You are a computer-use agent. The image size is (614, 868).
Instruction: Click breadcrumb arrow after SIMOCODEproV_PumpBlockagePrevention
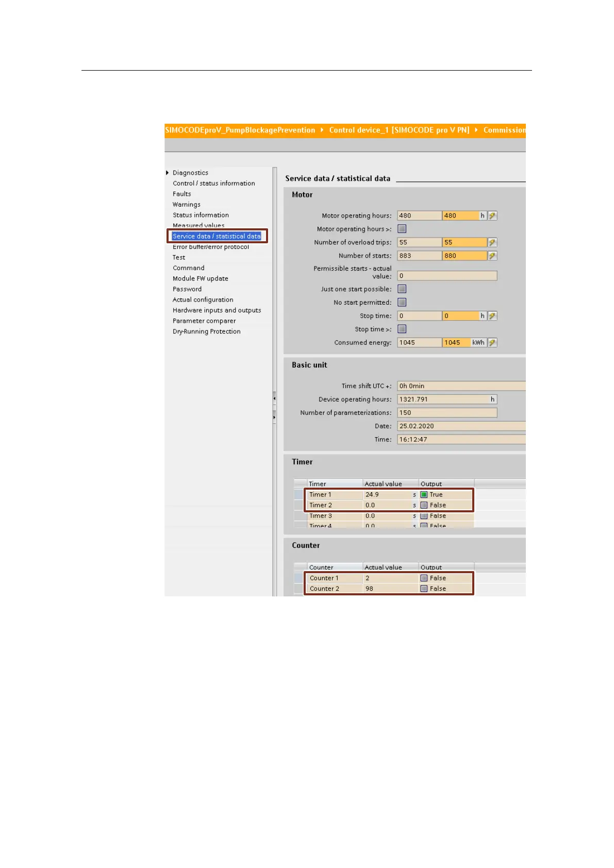click(322, 130)
